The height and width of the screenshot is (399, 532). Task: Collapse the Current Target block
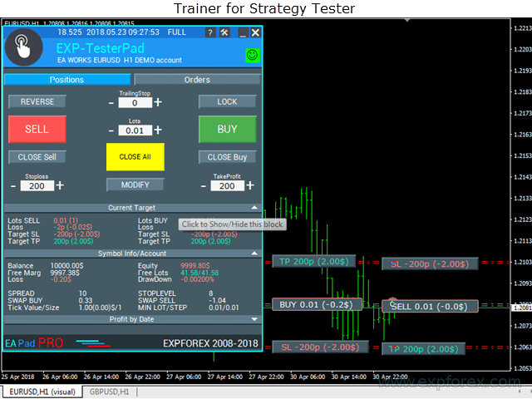click(254, 207)
